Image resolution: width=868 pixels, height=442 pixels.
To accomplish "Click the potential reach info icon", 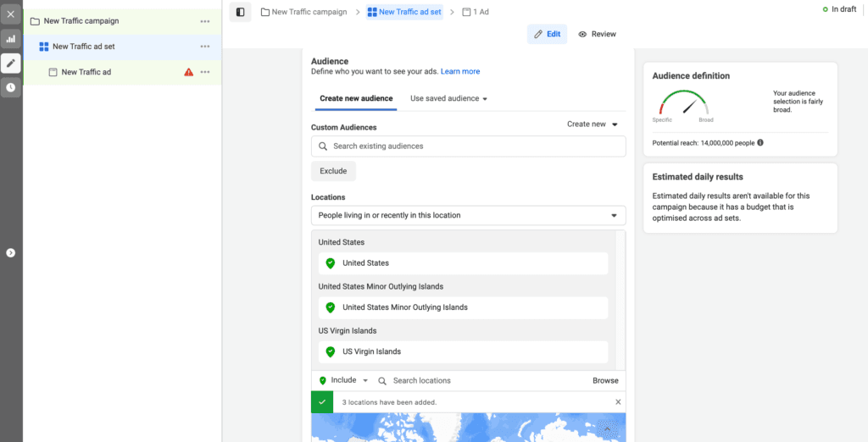I will pos(760,142).
